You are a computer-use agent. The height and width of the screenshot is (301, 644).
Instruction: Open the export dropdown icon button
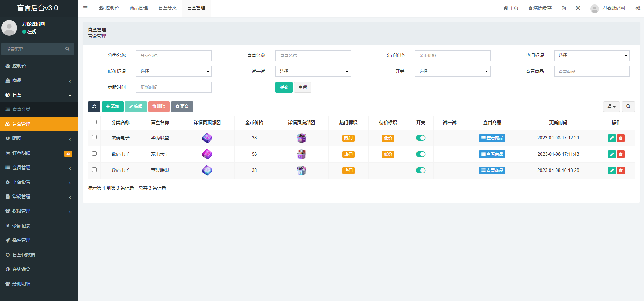(x=611, y=107)
